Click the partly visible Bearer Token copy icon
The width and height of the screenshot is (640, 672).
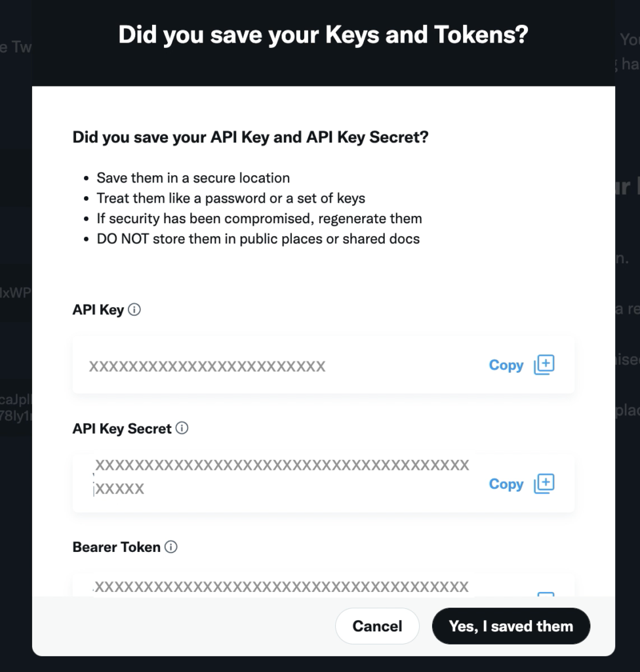pyautogui.click(x=546, y=594)
